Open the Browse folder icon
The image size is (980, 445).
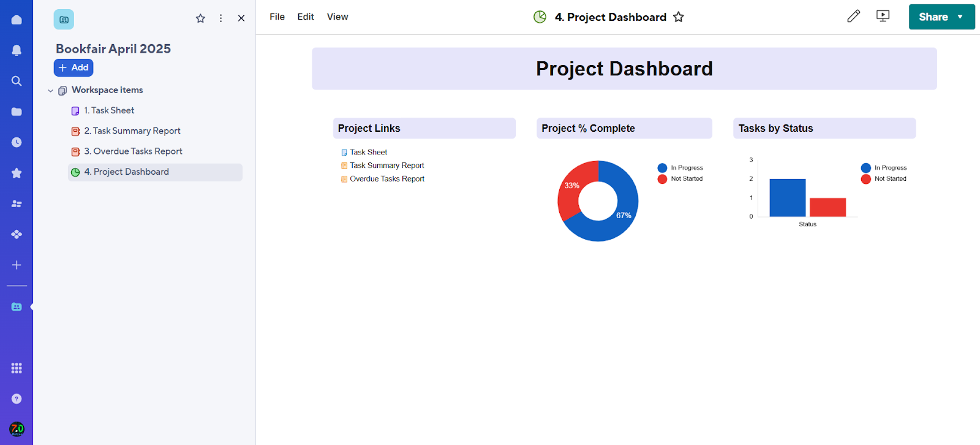17,112
